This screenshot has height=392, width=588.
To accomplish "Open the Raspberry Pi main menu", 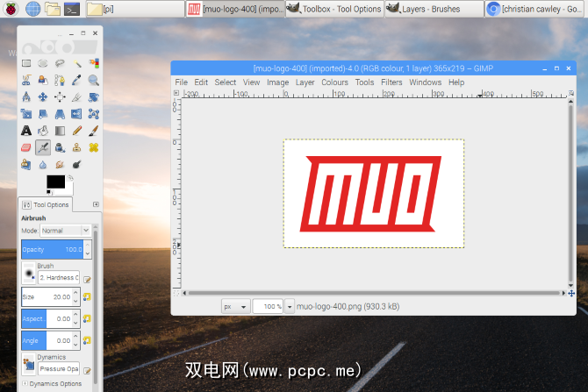I will [x=11, y=9].
